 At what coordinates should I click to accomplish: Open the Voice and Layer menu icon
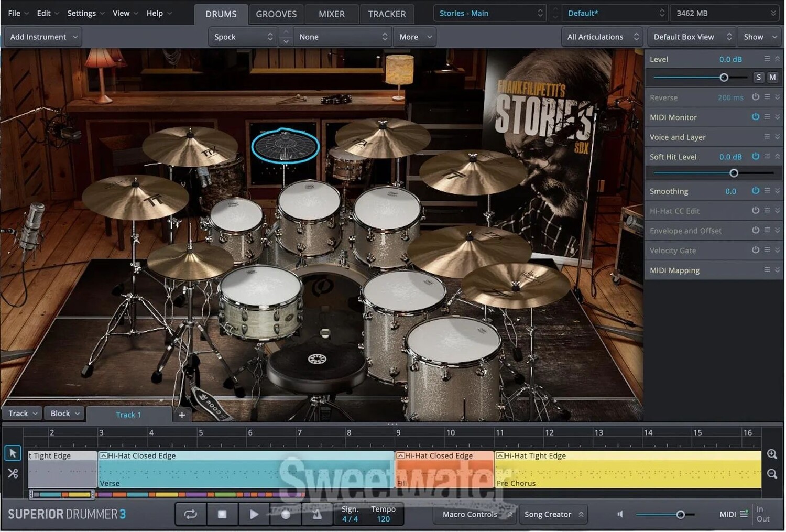pos(767,137)
